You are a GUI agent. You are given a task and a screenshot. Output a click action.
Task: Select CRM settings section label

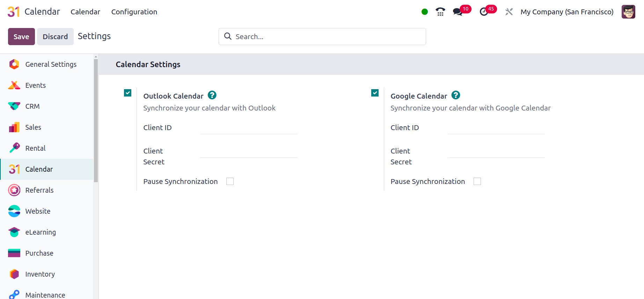[32, 106]
